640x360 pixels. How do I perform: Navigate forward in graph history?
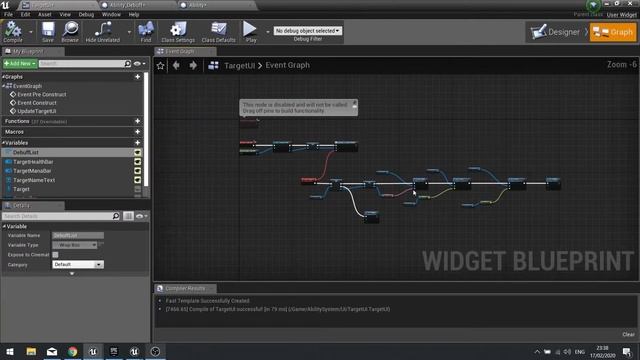click(x=193, y=65)
